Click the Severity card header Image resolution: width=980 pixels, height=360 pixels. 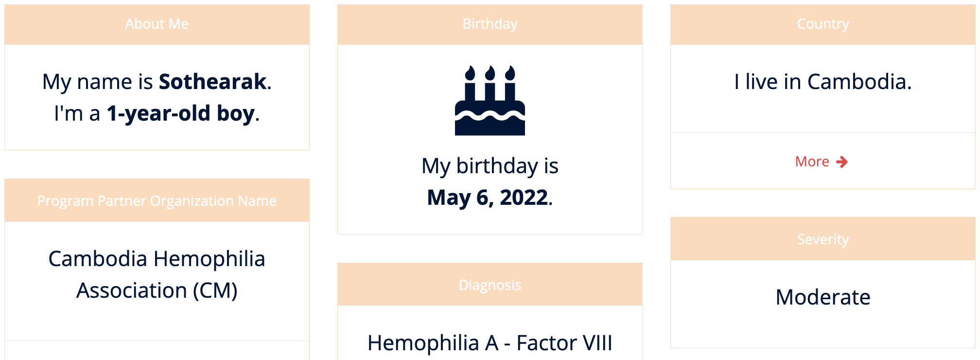pos(822,239)
